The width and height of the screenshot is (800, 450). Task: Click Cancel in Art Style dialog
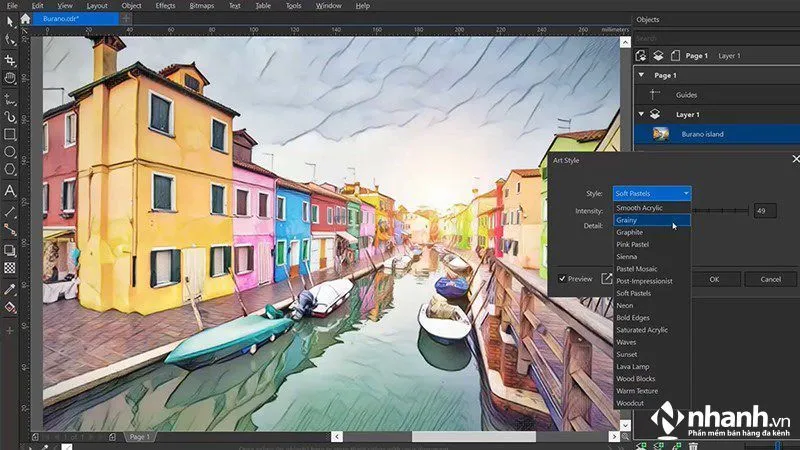click(x=770, y=279)
